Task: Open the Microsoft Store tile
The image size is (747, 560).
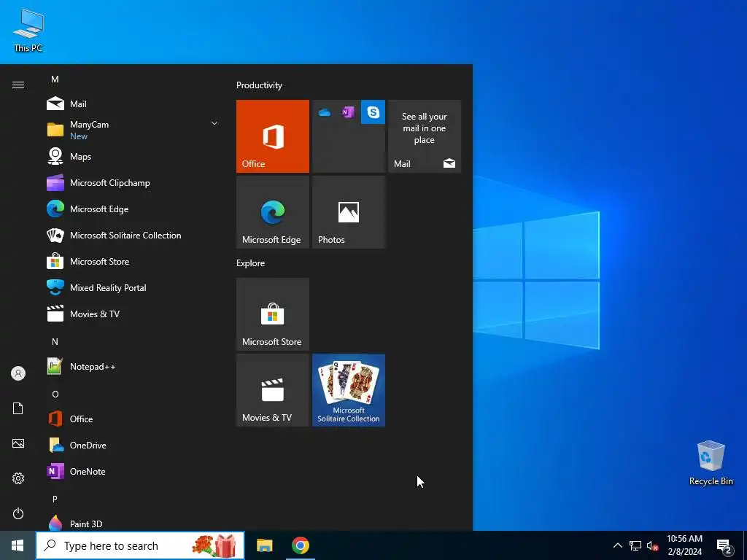Action: pos(273,314)
